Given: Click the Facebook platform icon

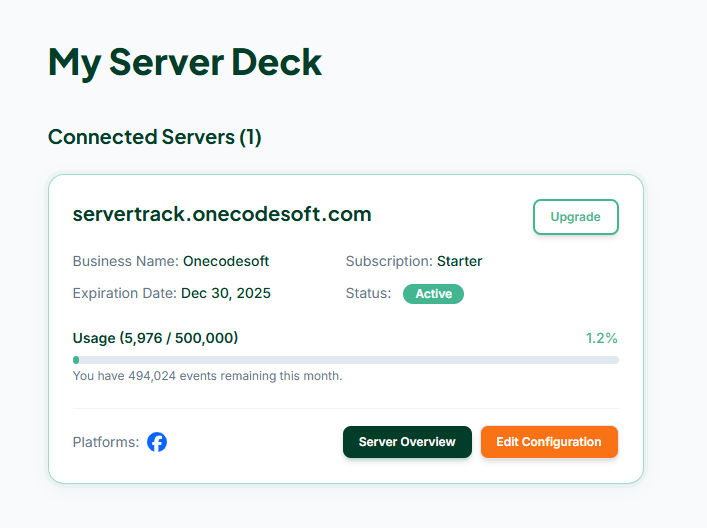Looking at the screenshot, I should pos(157,442).
